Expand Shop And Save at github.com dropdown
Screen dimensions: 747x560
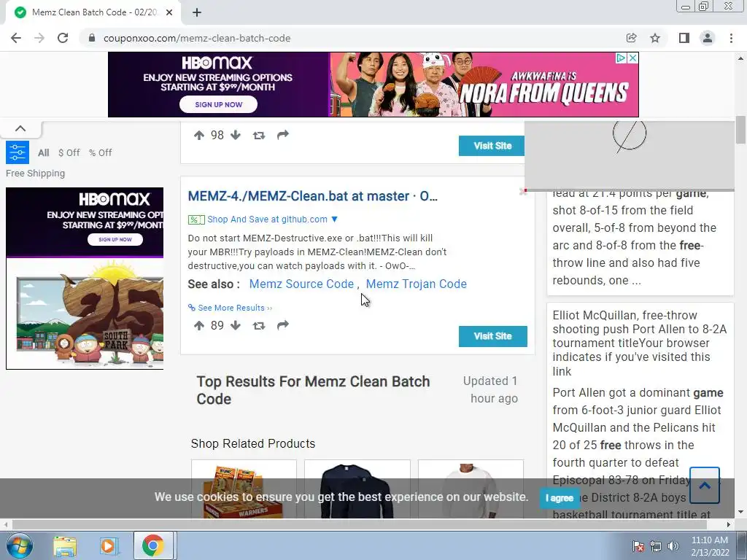tap(334, 219)
